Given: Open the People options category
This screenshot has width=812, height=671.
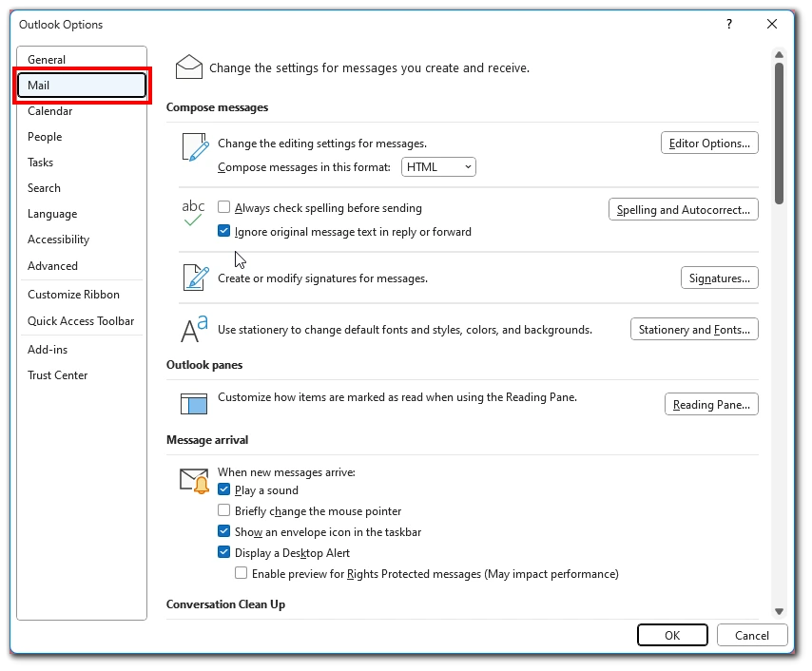Looking at the screenshot, I should point(82,137).
